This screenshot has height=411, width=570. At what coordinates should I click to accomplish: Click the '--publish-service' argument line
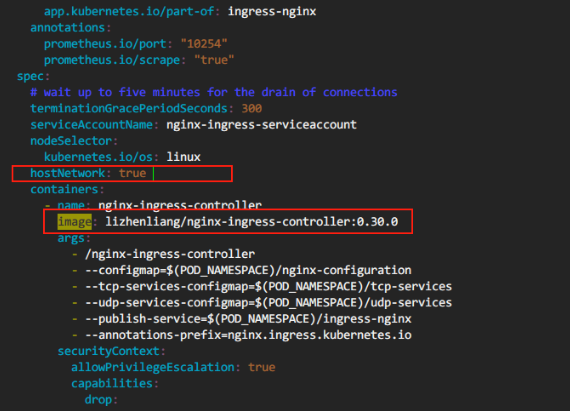pos(248,319)
